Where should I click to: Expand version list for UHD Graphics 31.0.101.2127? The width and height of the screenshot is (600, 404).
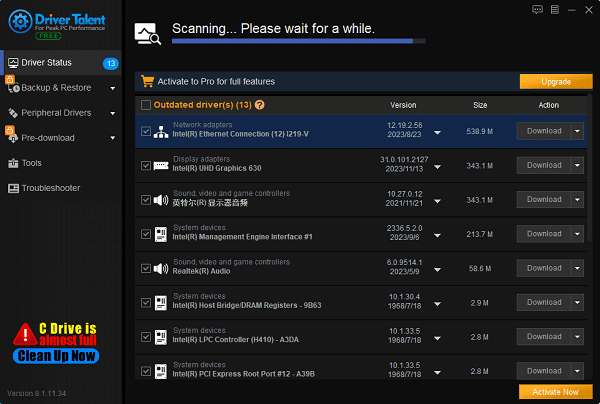(x=437, y=167)
